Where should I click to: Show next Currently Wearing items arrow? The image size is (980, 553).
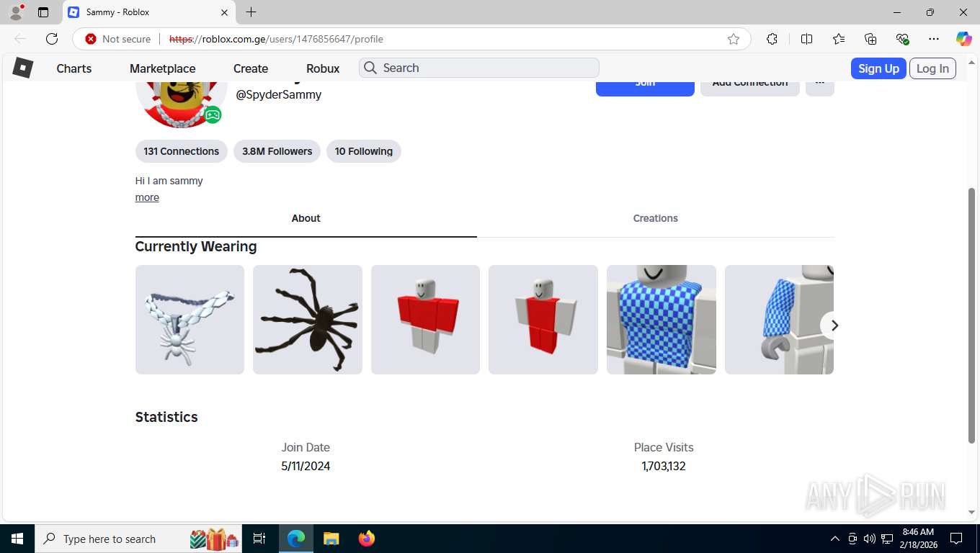834,325
